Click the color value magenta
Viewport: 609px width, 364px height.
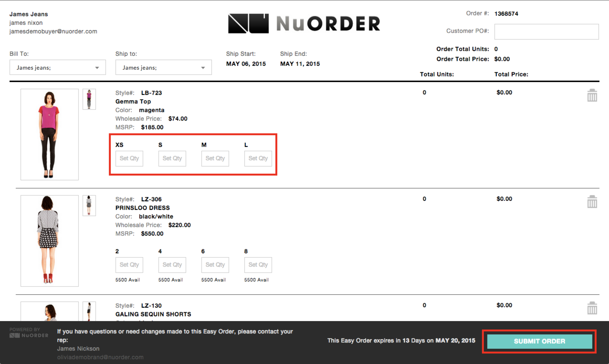pyautogui.click(x=152, y=110)
